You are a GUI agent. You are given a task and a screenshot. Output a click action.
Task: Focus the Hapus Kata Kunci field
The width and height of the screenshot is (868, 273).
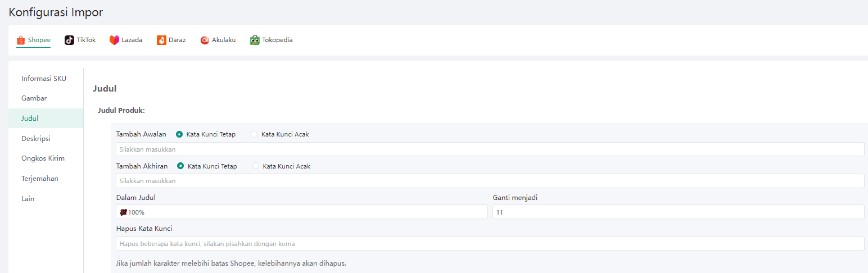490,244
